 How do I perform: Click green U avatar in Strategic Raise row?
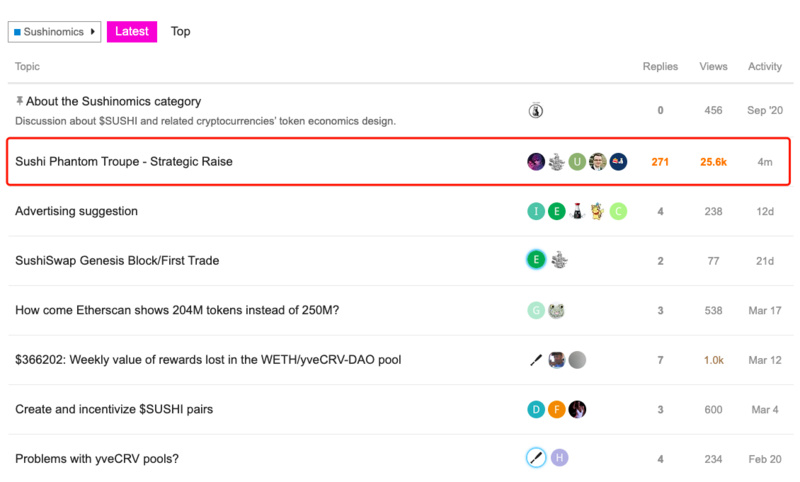point(577,162)
